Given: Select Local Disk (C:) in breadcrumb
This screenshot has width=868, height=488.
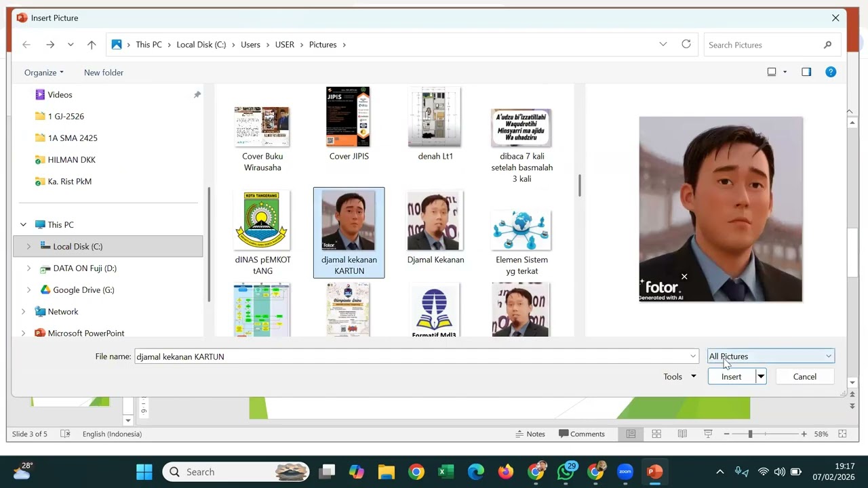Looking at the screenshot, I should coord(201,45).
